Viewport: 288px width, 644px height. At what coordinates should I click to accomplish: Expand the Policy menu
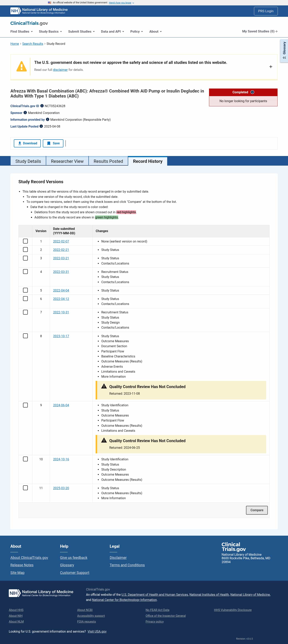coord(137,31)
